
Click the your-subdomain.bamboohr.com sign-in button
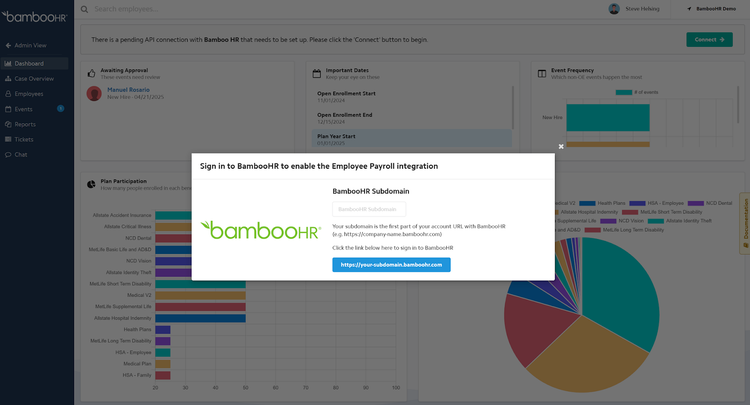(x=391, y=264)
